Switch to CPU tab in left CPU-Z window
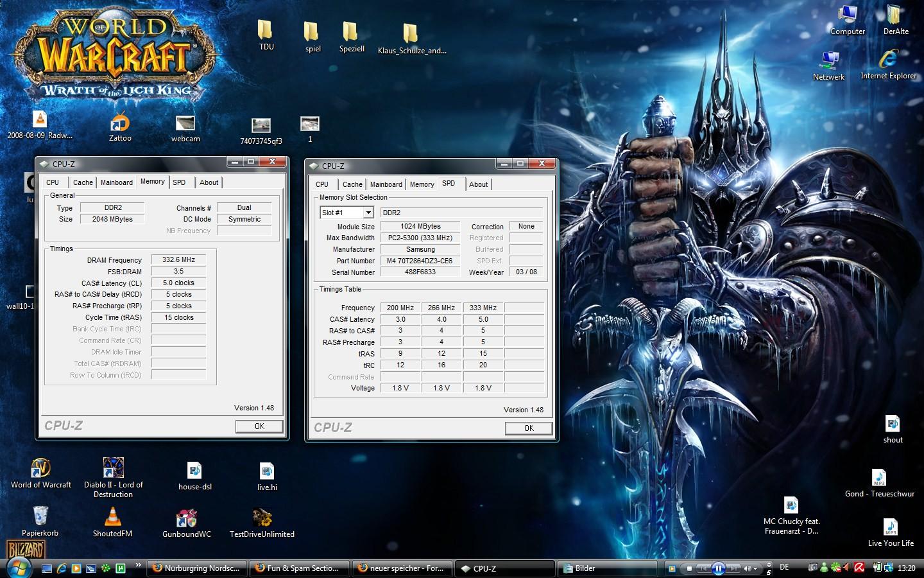The height and width of the screenshot is (578, 924). point(53,182)
